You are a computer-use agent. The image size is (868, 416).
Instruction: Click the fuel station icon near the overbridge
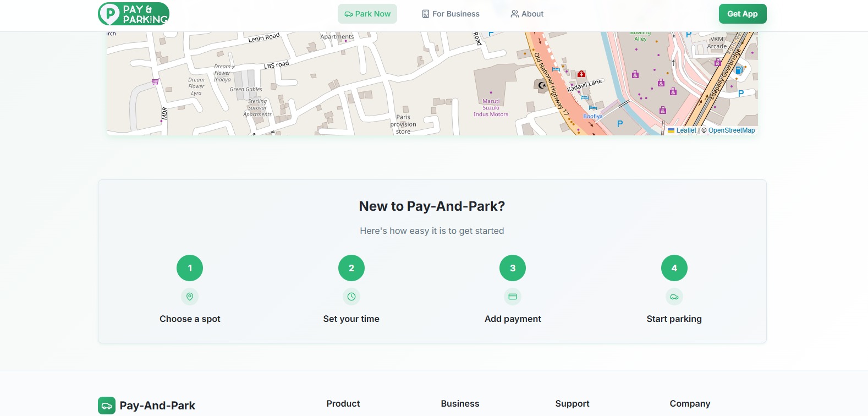[739, 70]
